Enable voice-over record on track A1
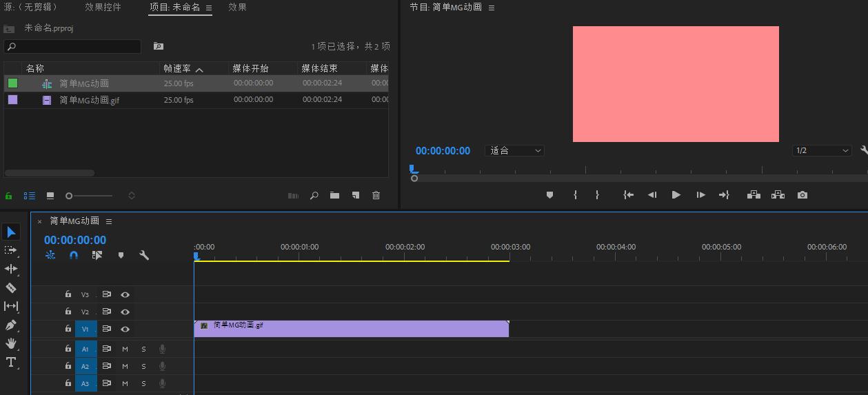 [x=162, y=349]
